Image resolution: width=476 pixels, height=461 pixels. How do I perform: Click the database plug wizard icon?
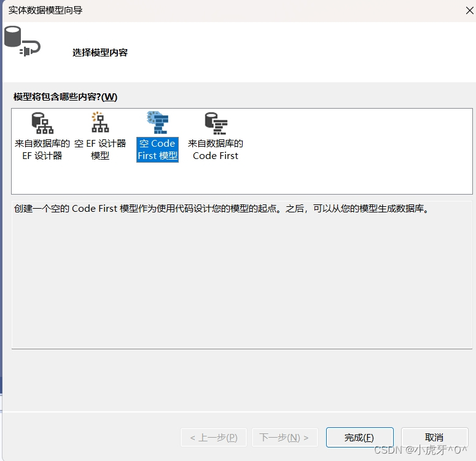(22, 41)
